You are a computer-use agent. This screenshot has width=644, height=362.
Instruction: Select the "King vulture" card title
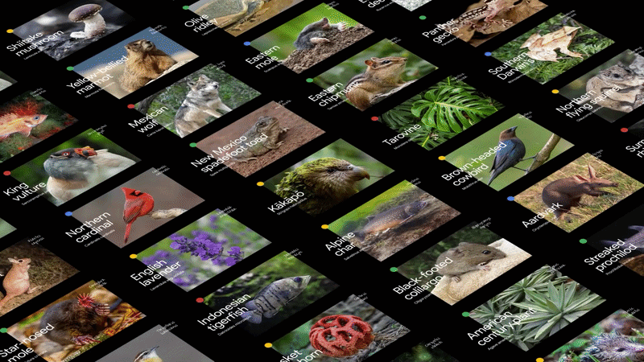coord(24,191)
